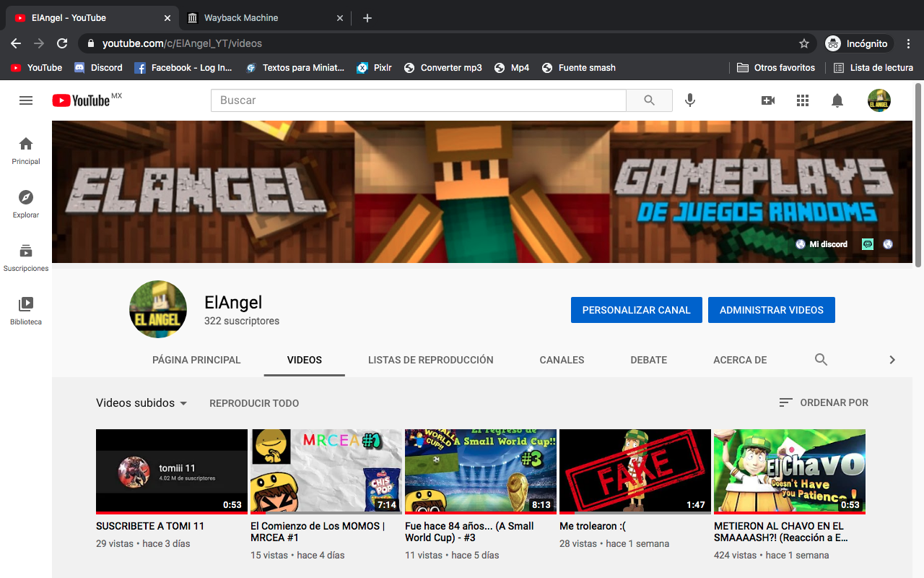Open the Canales tab
924x578 pixels.
click(562, 360)
